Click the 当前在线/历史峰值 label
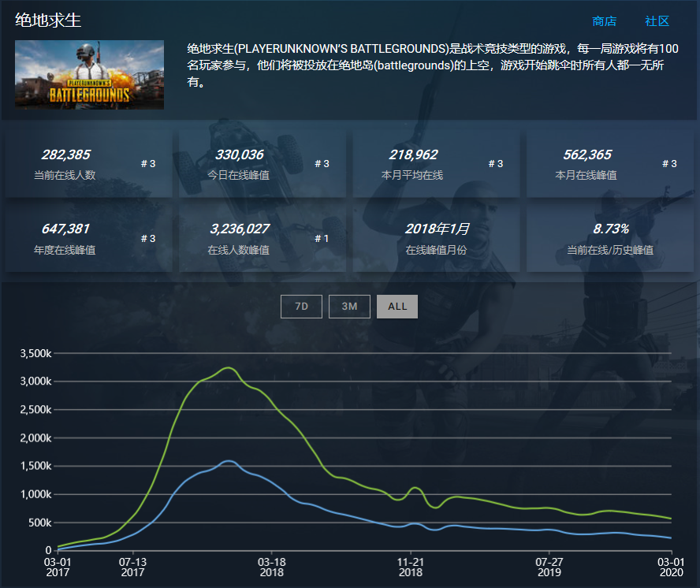This screenshot has height=588, width=700. (x=610, y=250)
